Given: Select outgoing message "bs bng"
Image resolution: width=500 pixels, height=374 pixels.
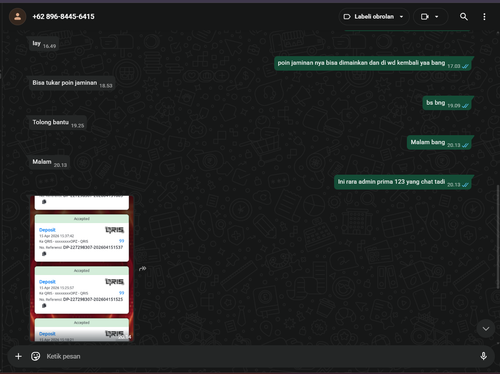Looking at the screenshot, I should (x=447, y=103).
